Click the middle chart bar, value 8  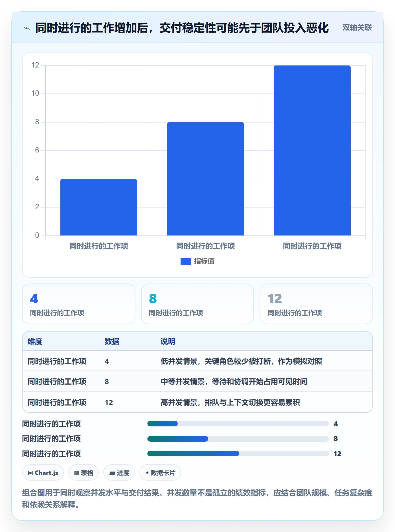click(205, 179)
